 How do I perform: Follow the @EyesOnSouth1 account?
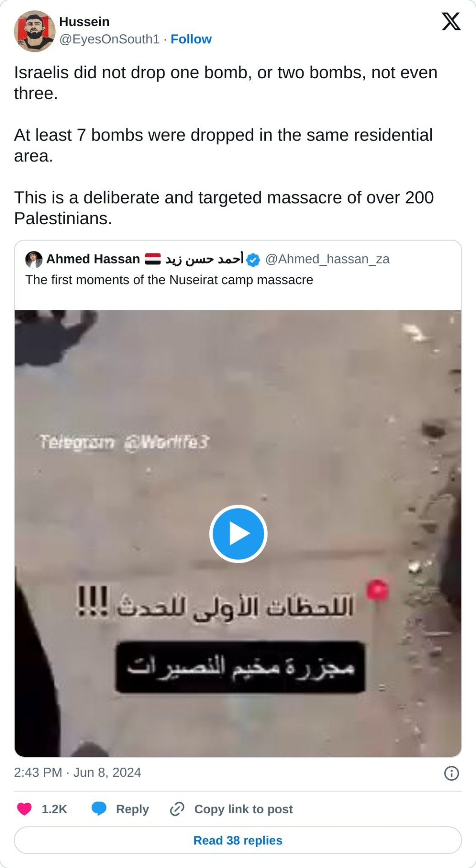click(191, 39)
